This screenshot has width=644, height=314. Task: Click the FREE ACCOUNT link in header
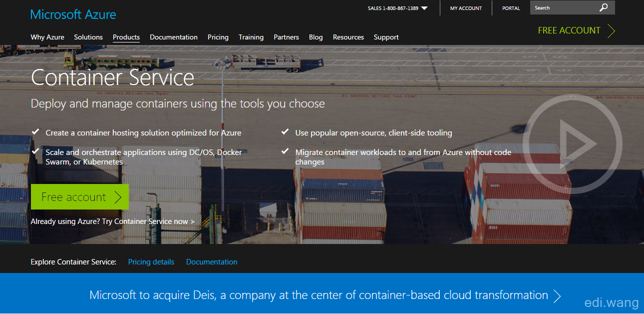(x=569, y=30)
